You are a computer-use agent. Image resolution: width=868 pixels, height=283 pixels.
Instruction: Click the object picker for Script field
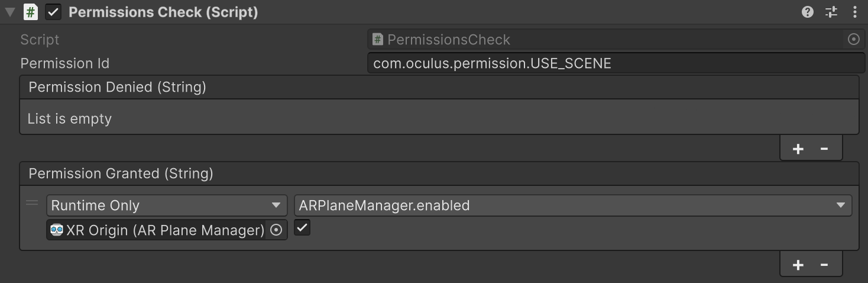click(x=853, y=40)
